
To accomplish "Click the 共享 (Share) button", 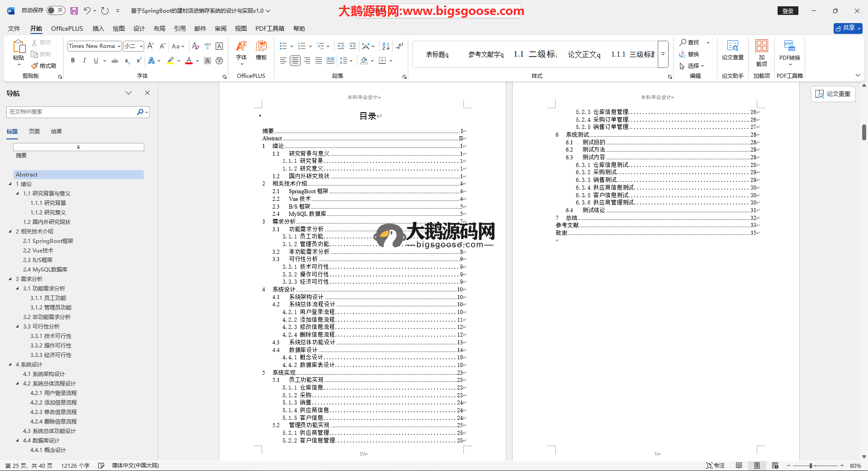I will tap(848, 28).
